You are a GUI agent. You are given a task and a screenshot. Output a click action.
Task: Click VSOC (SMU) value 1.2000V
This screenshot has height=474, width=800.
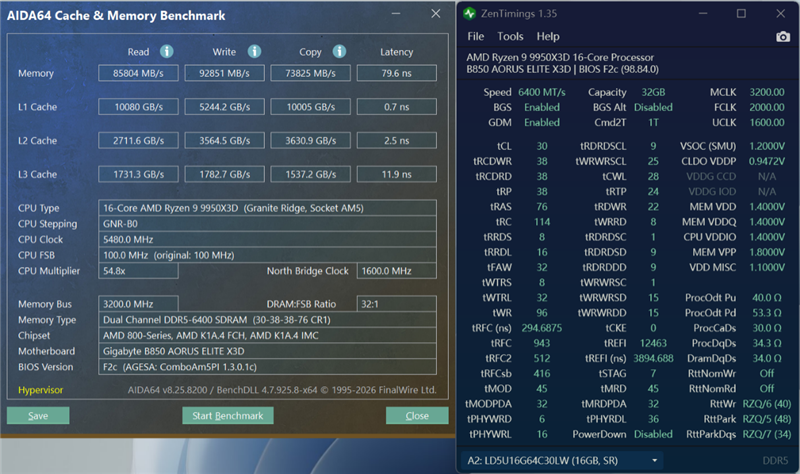[767, 146]
